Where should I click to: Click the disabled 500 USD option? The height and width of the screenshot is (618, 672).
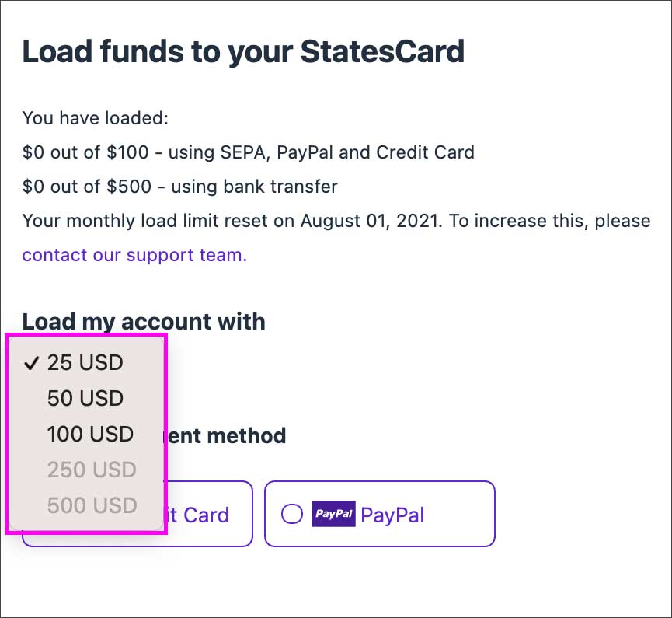91,505
